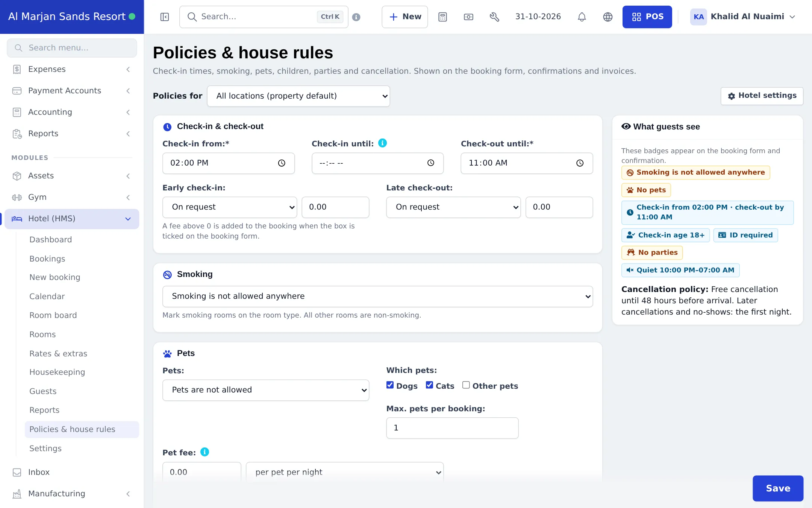
Task: Open Rates & extras
Action: point(58,354)
